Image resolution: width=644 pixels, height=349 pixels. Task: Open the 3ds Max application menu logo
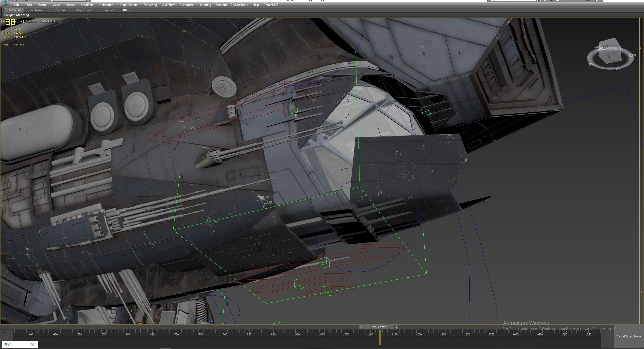tap(5, 3)
